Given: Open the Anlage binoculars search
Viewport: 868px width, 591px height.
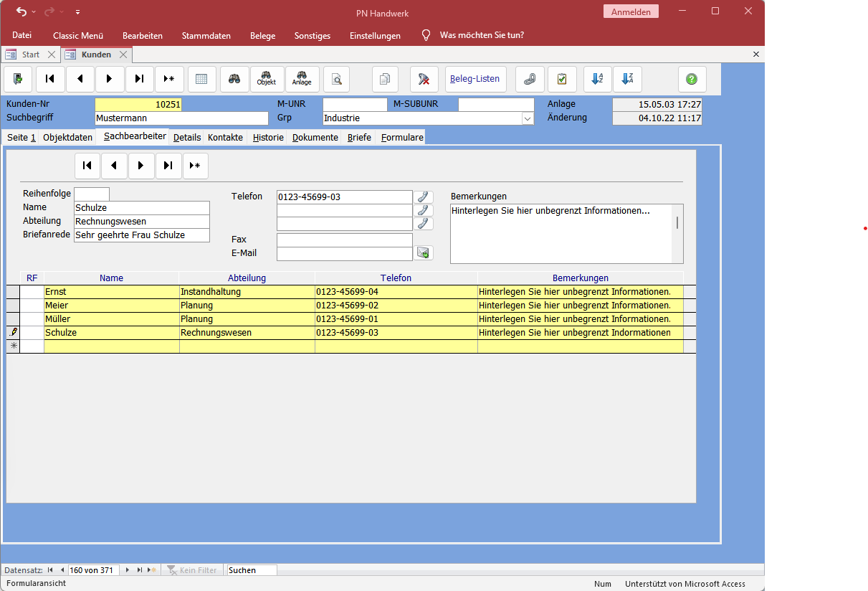Looking at the screenshot, I should [x=302, y=79].
